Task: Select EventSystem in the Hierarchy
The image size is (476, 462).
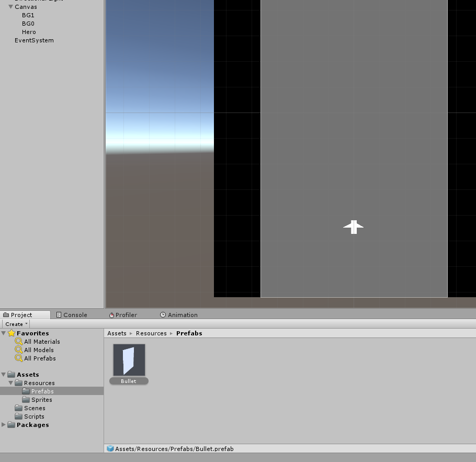Action: pyautogui.click(x=34, y=40)
